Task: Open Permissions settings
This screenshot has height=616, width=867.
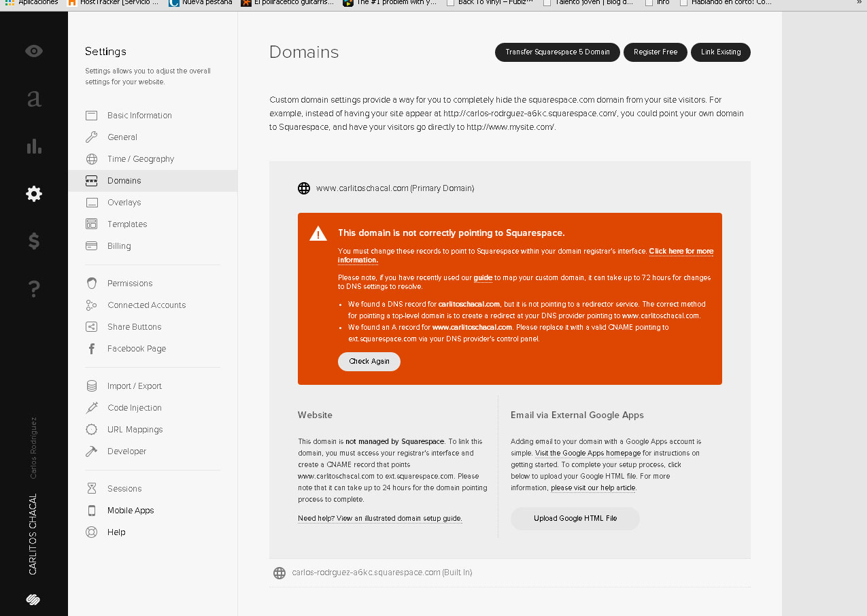Action: pyautogui.click(x=130, y=284)
